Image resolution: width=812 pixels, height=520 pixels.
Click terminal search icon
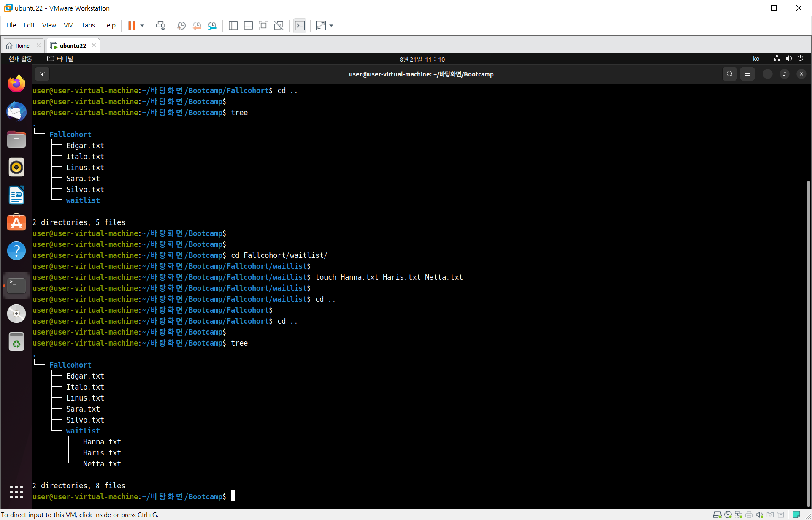pos(729,74)
